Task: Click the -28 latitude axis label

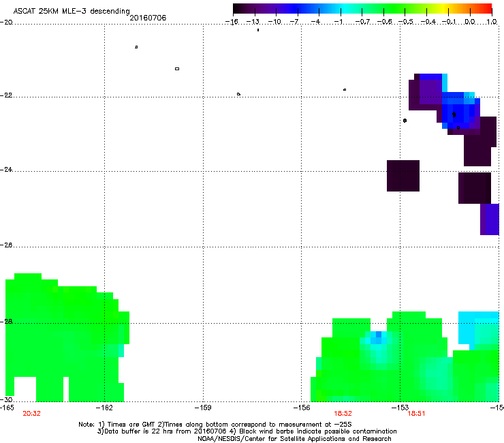Action: [x=6, y=322]
